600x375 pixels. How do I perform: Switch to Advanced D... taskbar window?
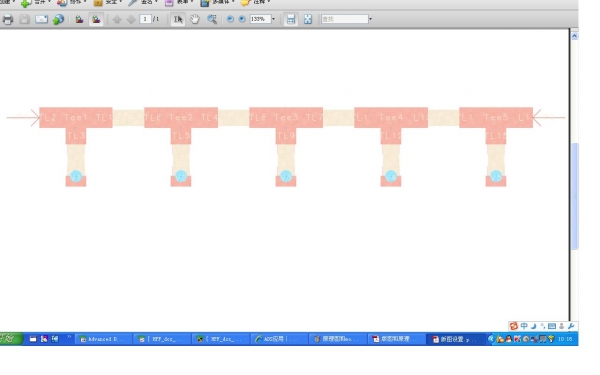[103, 339]
